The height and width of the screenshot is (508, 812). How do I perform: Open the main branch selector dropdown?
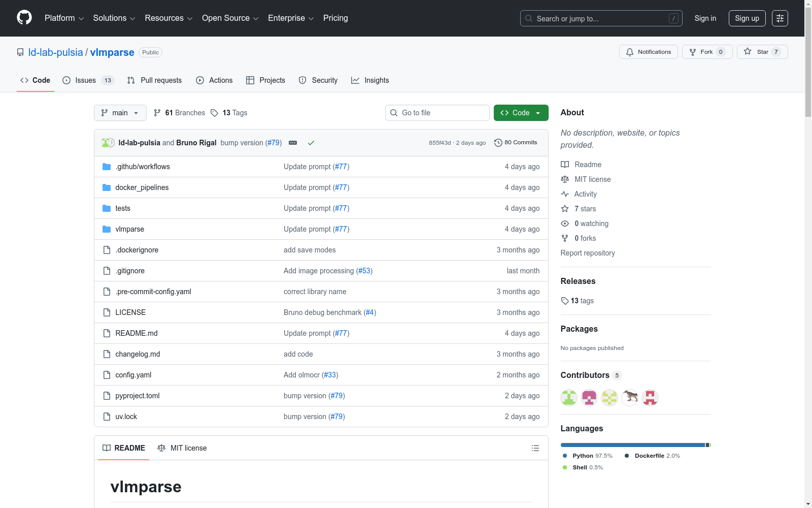pyautogui.click(x=120, y=113)
